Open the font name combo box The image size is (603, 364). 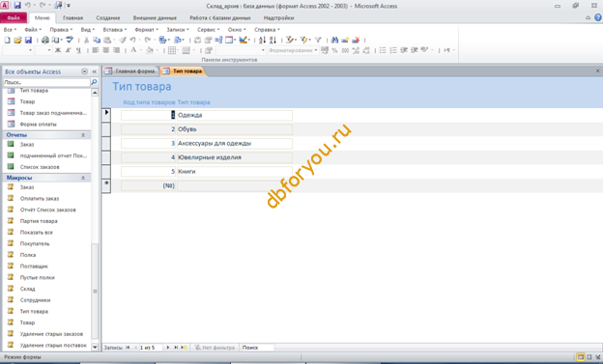pos(17,50)
